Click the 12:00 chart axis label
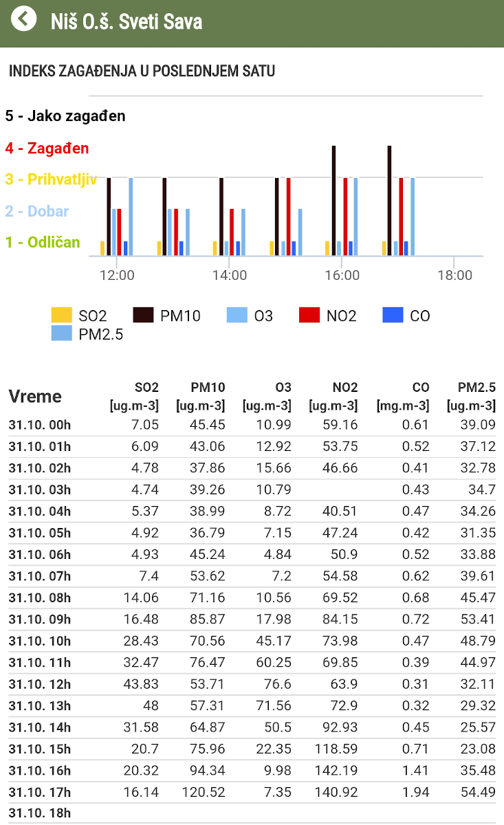Image resolution: width=504 pixels, height=825 pixels. pos(117,275)
